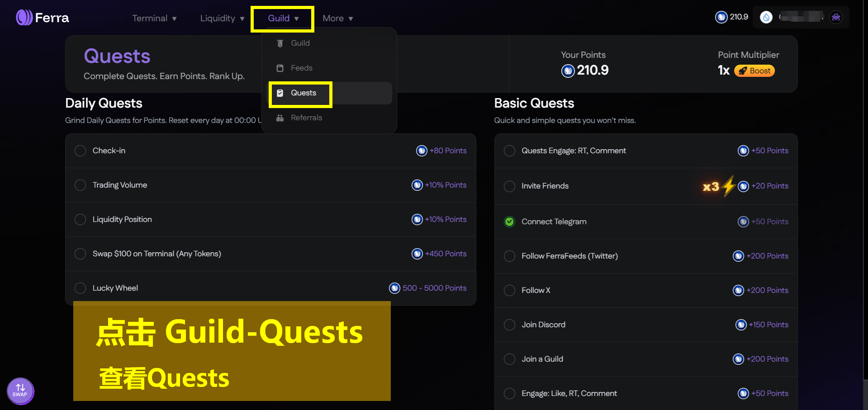Open the wallet address button in header
Screen dimensions: 868x410
coord(801,17)
